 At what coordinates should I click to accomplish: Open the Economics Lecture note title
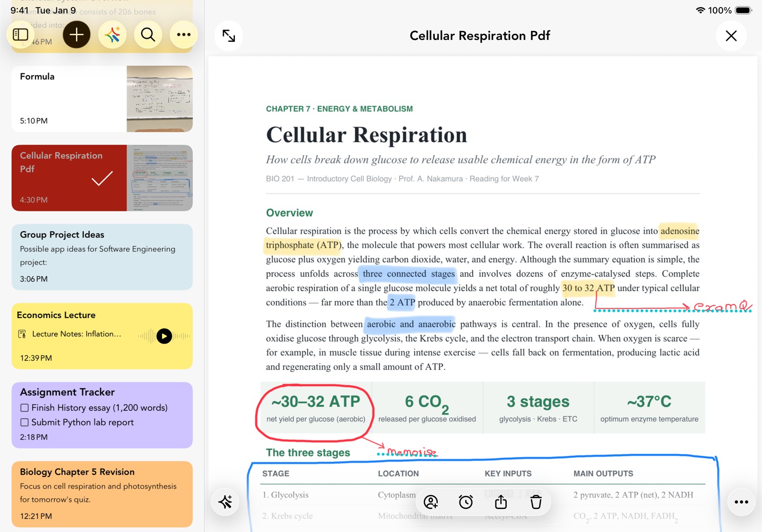click(x=56, y=315)
